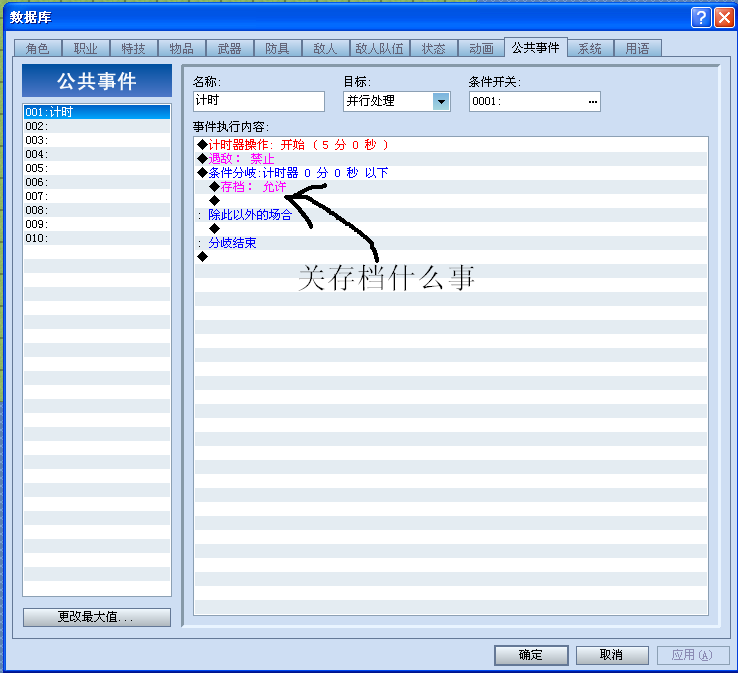
Task: Select the 计时器操作 开始 command line
Action: click(x=451, y=145)
